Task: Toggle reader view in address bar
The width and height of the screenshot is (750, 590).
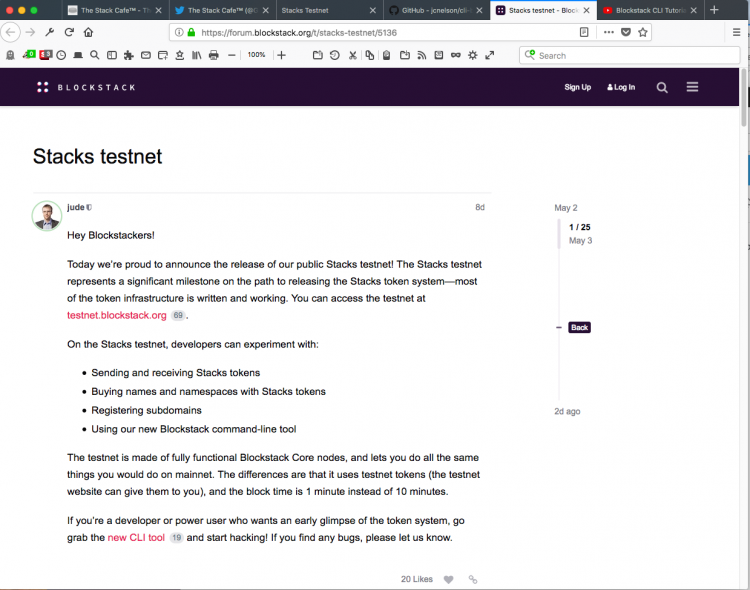Action: [x=584, y=33]
